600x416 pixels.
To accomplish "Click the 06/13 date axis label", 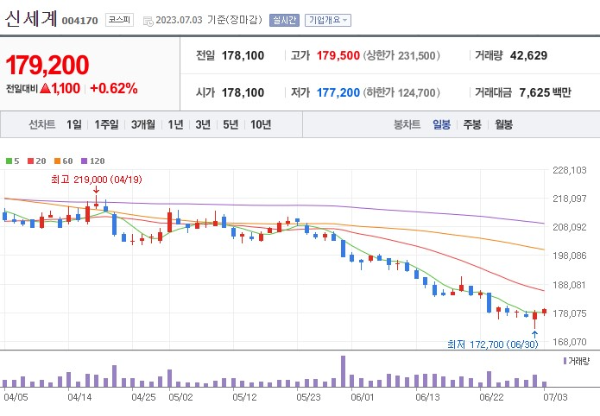I will 428,397.
